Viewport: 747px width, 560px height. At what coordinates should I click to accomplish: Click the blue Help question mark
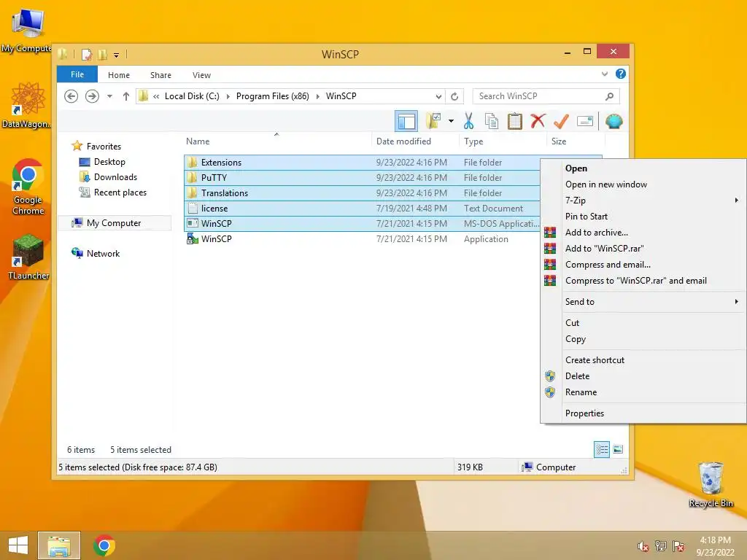[620, 74]
